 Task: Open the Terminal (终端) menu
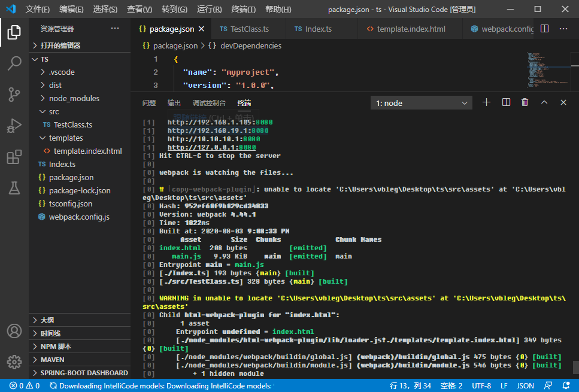click(x=243, y=9)
